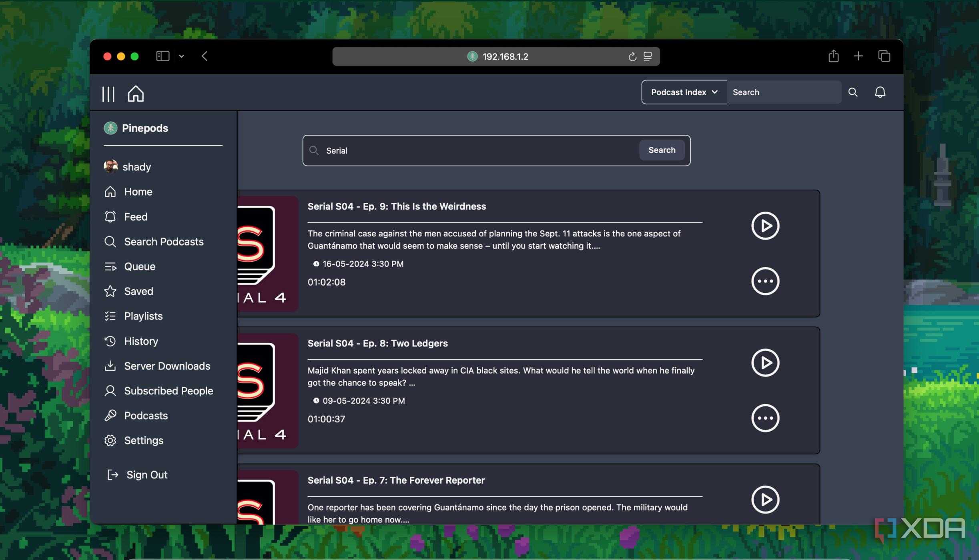
Task: Click date 16-05-2024 3:30 PM
Action: [x=363, y=264]
